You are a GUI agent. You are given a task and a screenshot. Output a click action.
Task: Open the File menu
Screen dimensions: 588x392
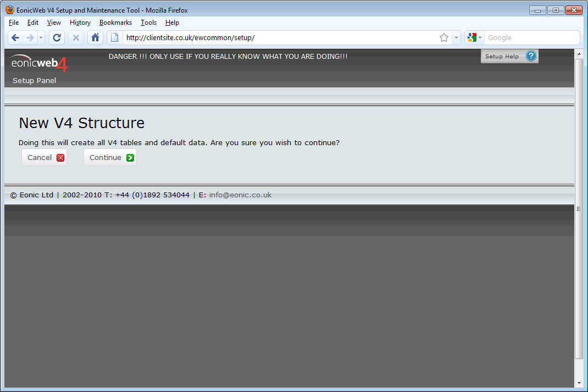14,23
